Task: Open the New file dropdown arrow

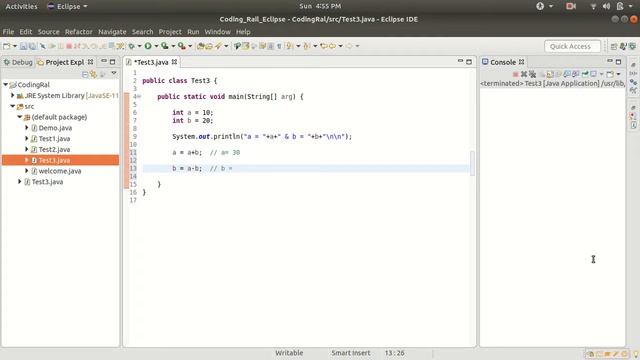Action: [15, 46]
